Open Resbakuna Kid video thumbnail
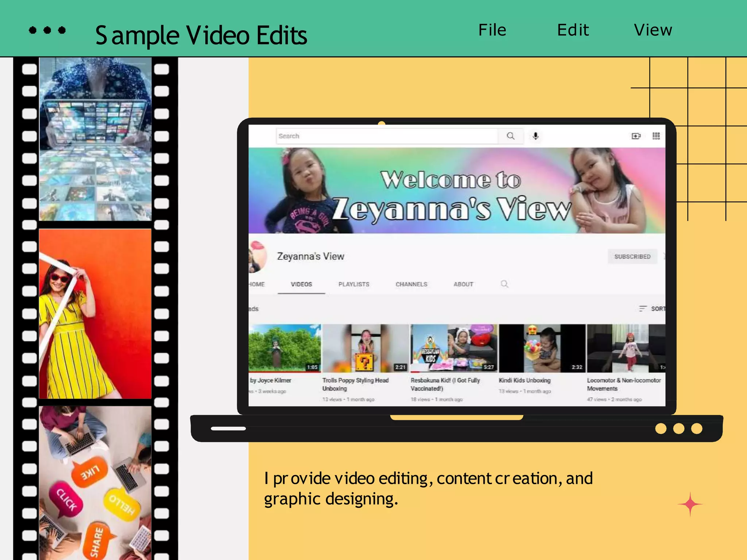747x560 pixels. [x=453, y=348]
